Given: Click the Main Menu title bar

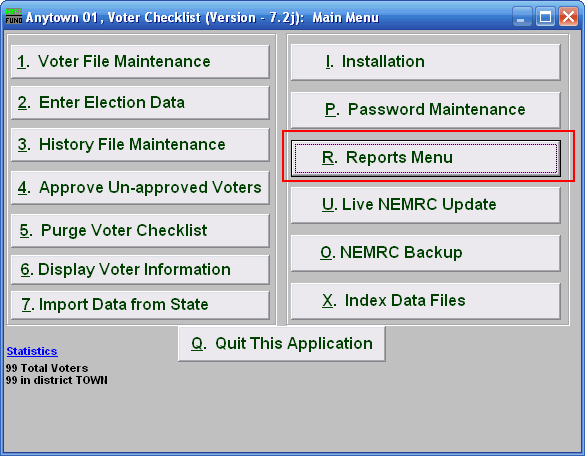Looking at the screenshot, I should 261,17.
